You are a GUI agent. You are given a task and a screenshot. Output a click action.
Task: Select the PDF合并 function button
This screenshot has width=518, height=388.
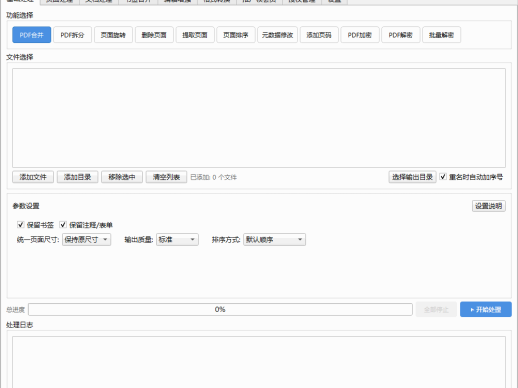coord(32,35)
